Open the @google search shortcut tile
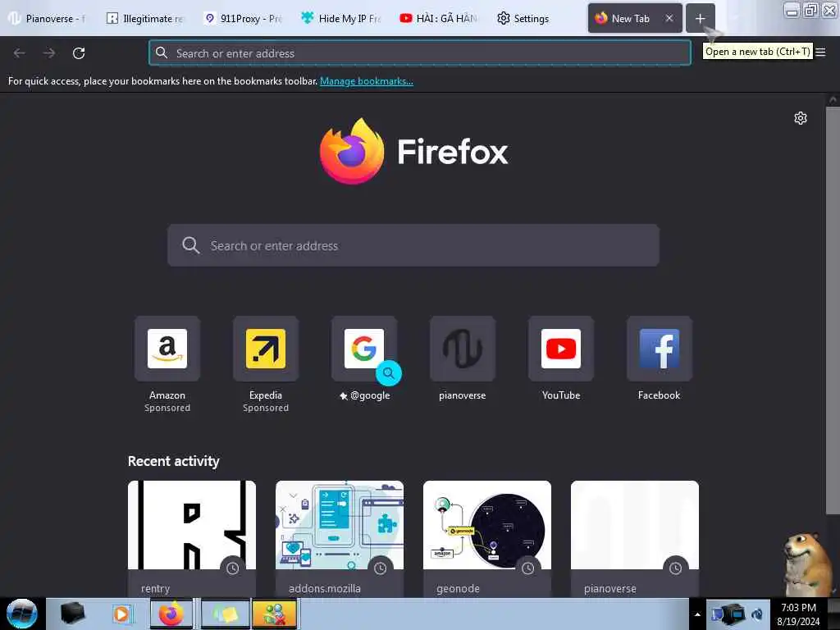Screen dimensions: 840x630 (x=364, y=349)
